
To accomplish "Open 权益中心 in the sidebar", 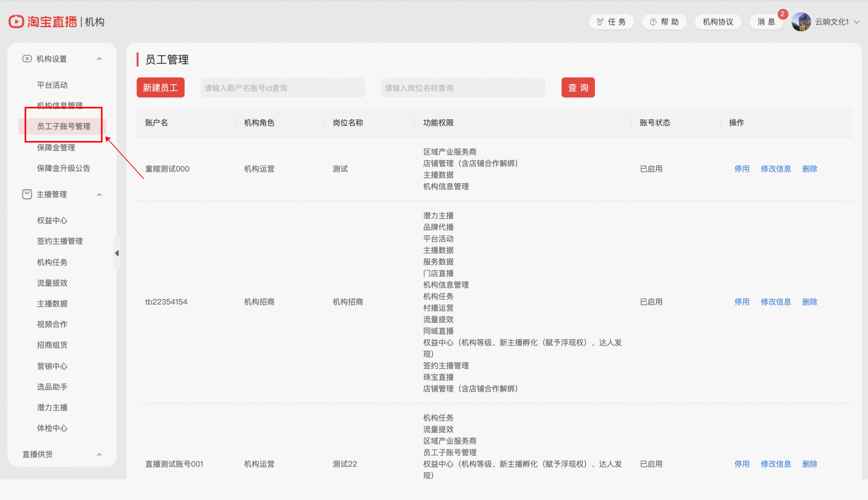I will point(52,220).
